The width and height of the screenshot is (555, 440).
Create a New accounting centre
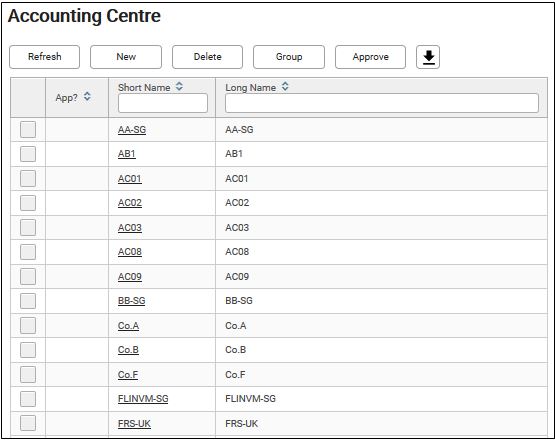126,57
